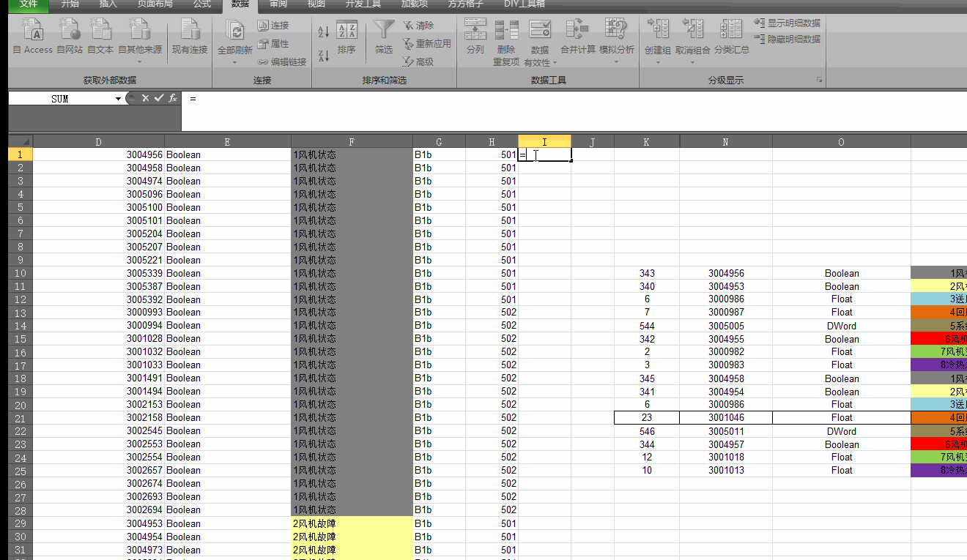This screenshot has width=967, height=560.
Task: Click 显示明细数据 (Show Detail) button
Action: coord(788,23)
